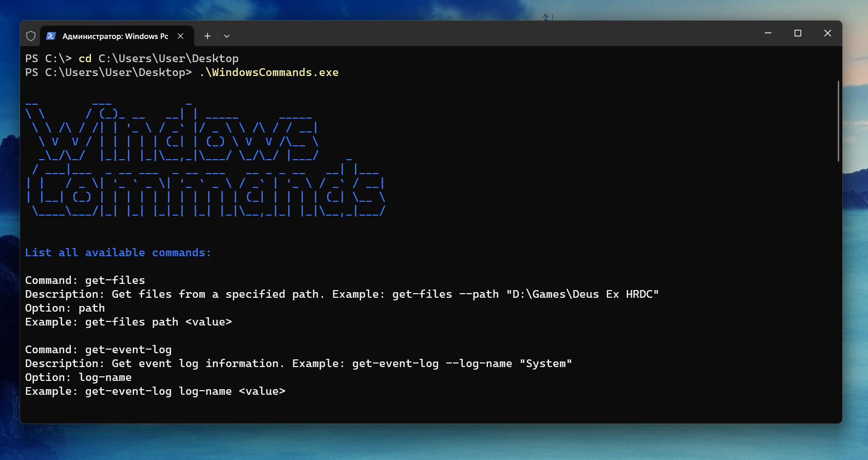Click 'Example: get-event-log log-name <value>' line

(155, 391)
